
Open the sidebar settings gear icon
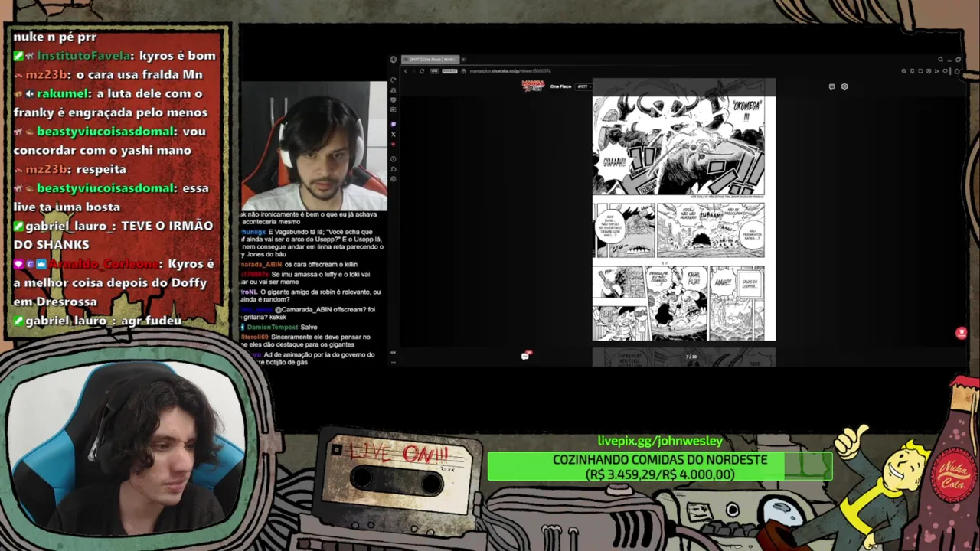pos(394,178)
